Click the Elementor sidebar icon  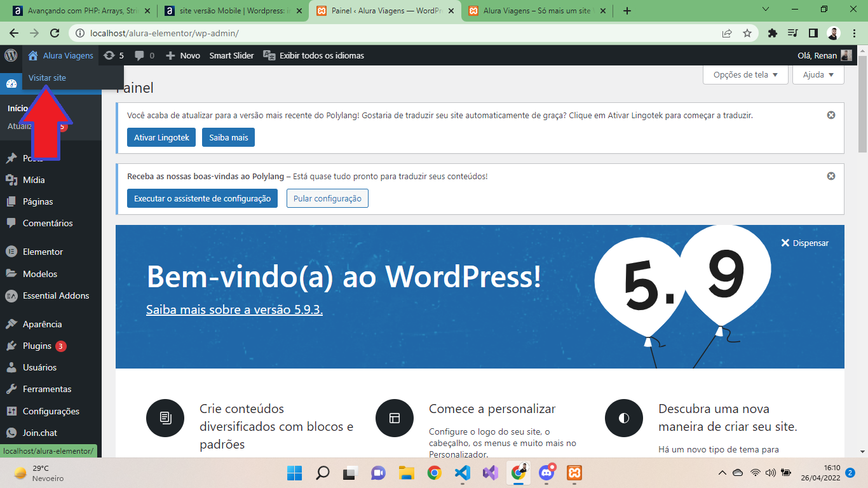(11, 252)
